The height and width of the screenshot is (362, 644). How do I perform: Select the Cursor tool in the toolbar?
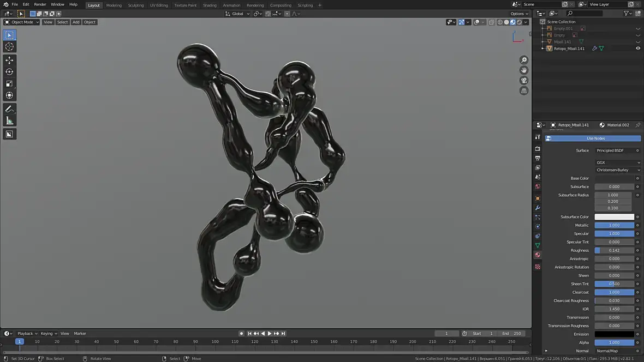click(9, 47)
